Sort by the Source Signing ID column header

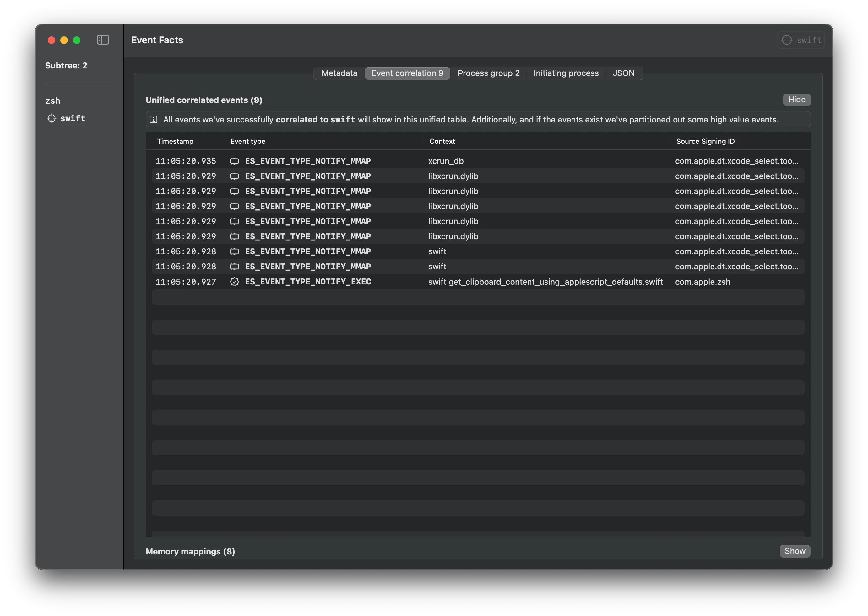[705, 142]
